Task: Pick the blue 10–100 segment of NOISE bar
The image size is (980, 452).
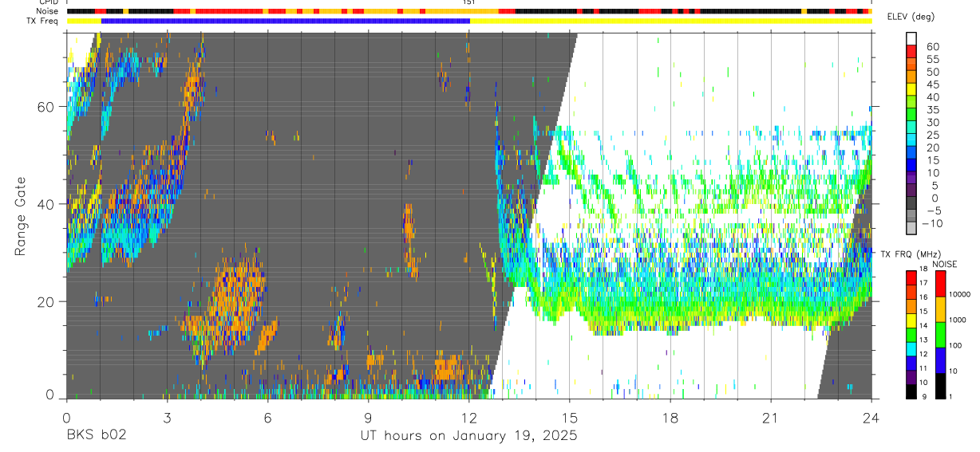Action: pos(939,360)
